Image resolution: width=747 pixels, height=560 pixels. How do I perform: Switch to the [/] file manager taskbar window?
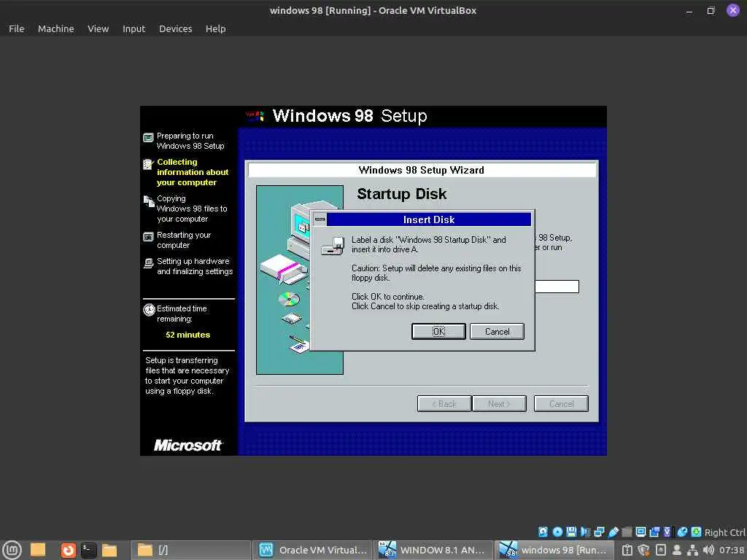click(x=191, y=550)
